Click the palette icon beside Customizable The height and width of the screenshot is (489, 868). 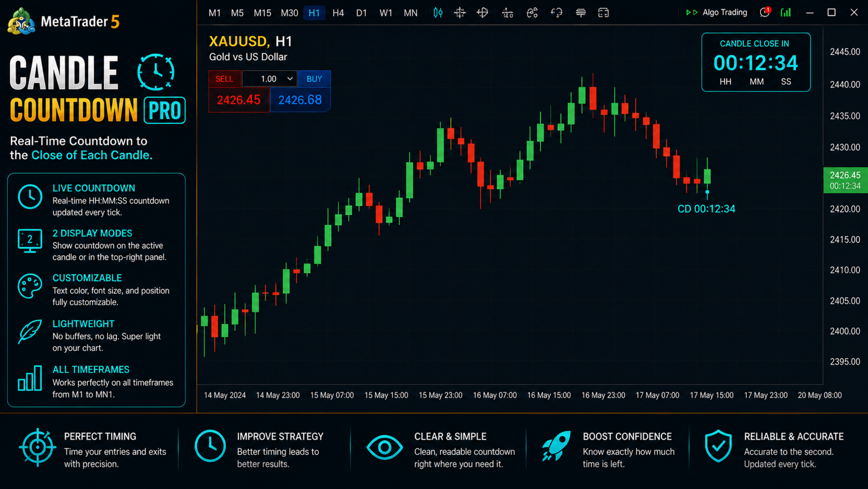pyautogui.click(x=30, y=286)
